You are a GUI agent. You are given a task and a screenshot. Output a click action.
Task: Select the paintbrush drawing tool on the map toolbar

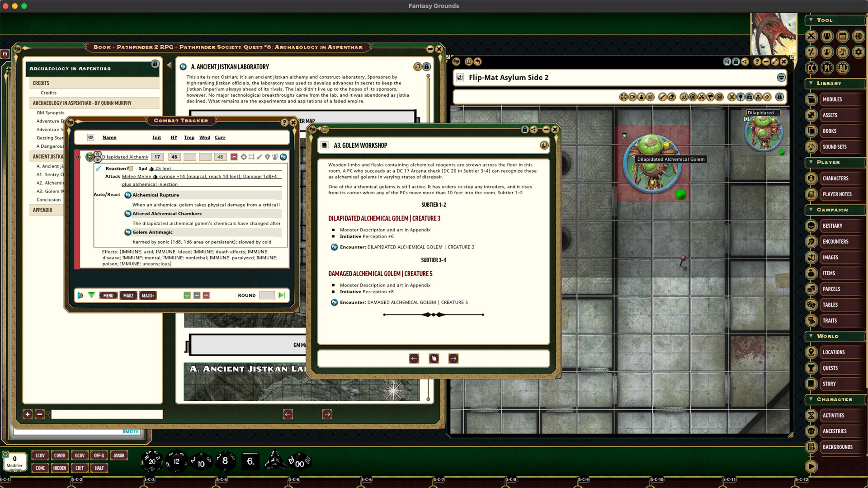coord(663,97)
